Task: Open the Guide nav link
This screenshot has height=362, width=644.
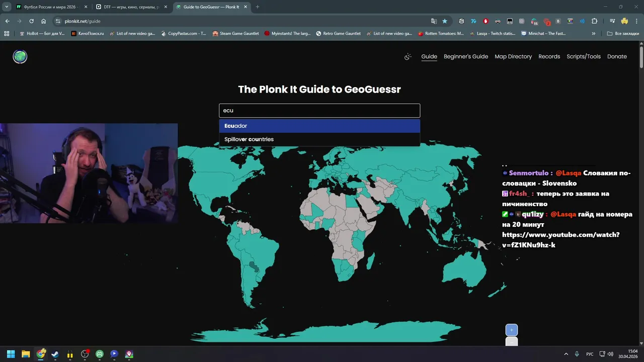Action: point(429,57)
